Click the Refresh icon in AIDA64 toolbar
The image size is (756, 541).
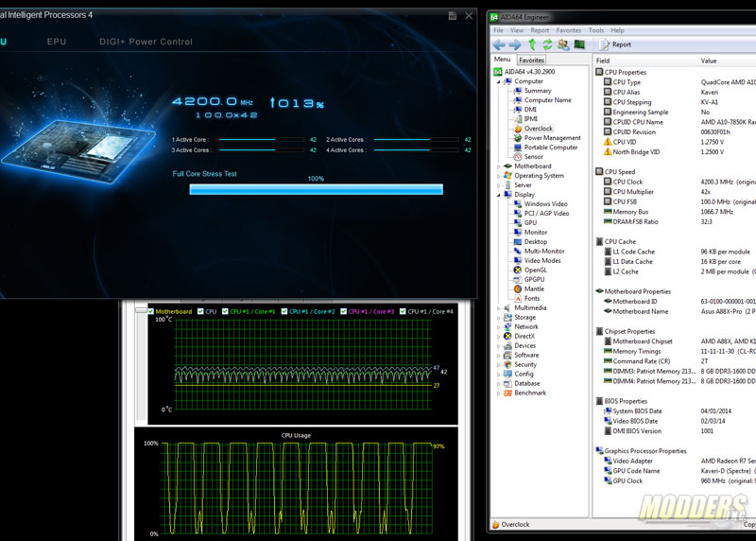[x=547, y=44]
